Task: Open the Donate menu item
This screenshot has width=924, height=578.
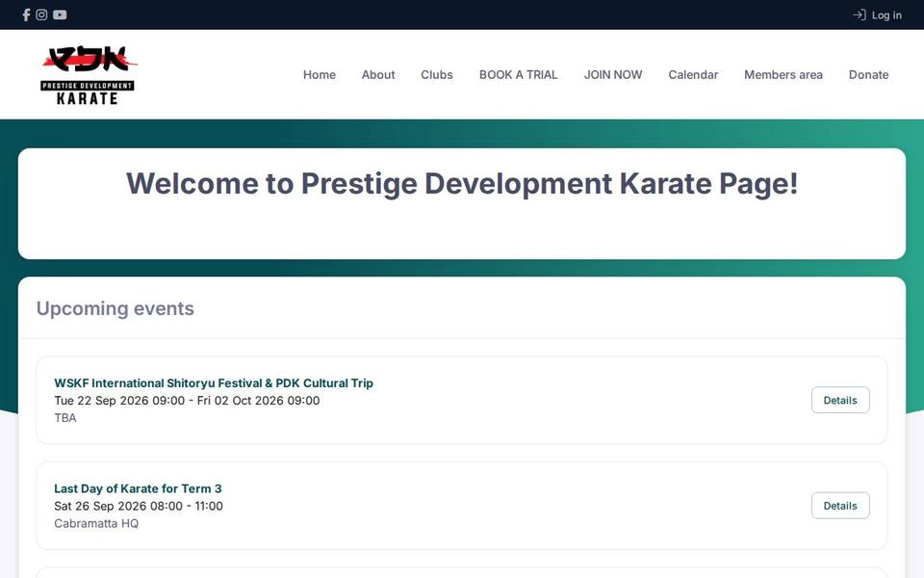Action: [868, 75]
